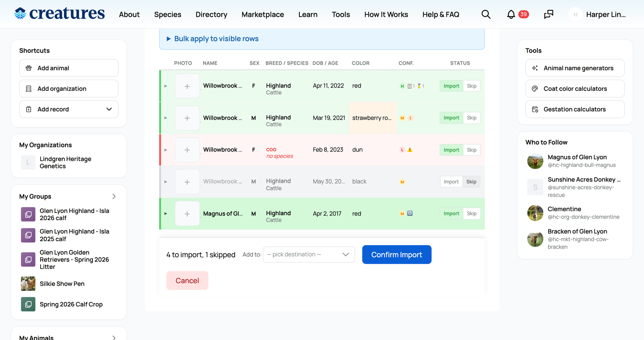This screenshot has height=340, width=644.
Task: Click the Cancel button
Action: tap(187, 280)
